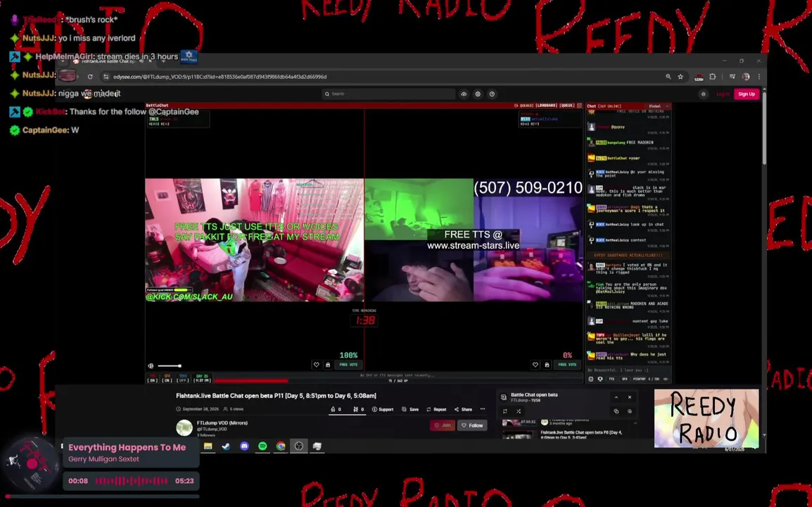812x507 pixels.
Task: Open Discord from the taskbar
Action: point(244,446)
